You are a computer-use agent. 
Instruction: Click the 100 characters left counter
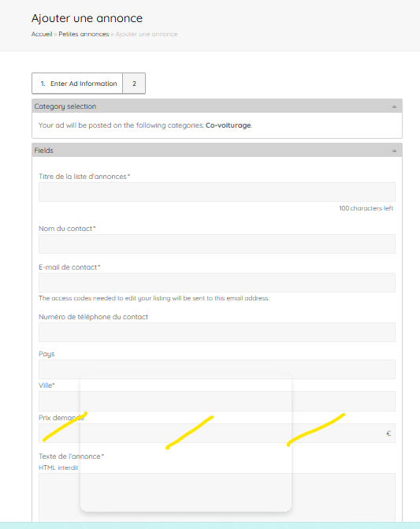coord(366,208)
